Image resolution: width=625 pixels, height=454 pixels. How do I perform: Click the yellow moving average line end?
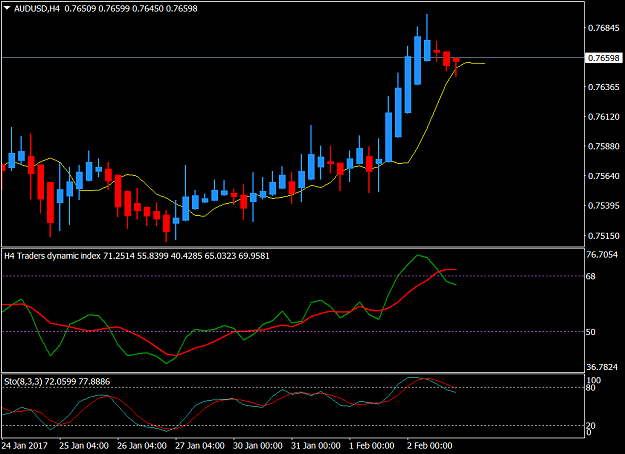coord(483,63)
